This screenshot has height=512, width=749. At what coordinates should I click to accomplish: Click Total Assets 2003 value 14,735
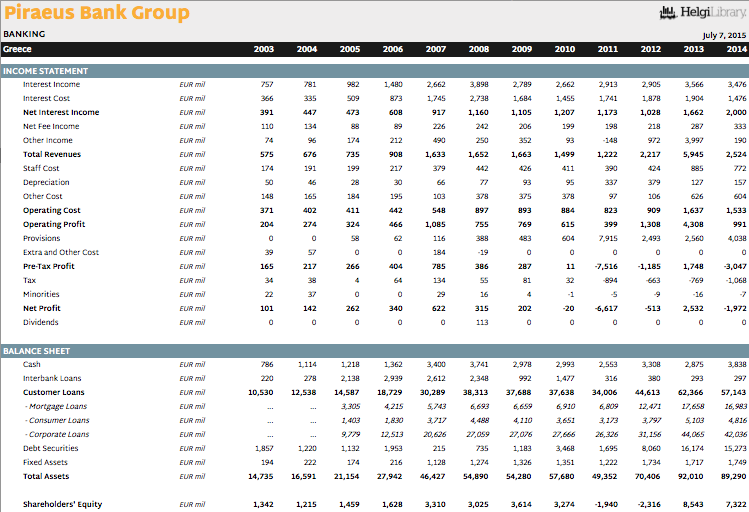[261, 477]
